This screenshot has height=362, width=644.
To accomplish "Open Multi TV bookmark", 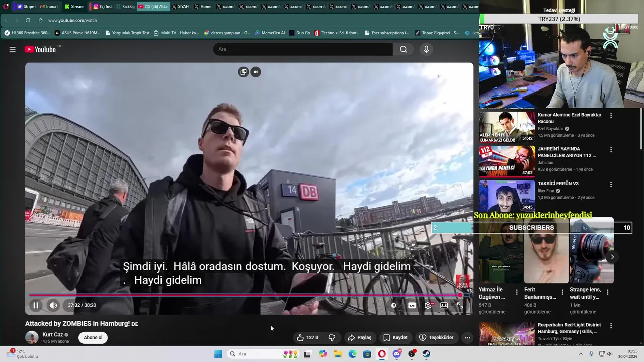I will [x=176, y=33].
